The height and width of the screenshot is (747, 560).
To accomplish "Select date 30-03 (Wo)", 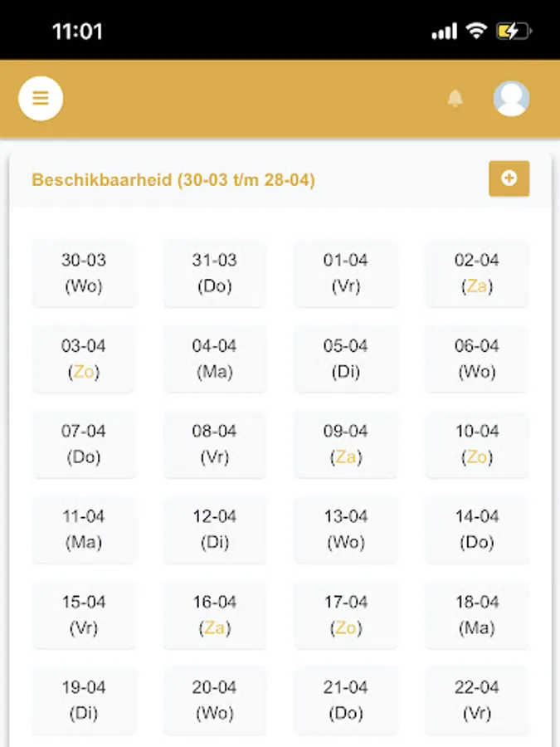I will pyautogui.click(x=84, y=273).
